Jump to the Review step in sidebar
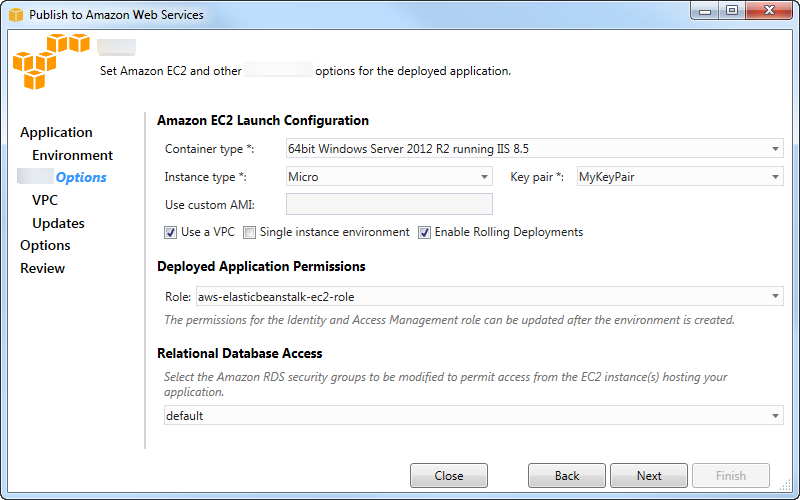800x500 pixels. tap(42, 268)
